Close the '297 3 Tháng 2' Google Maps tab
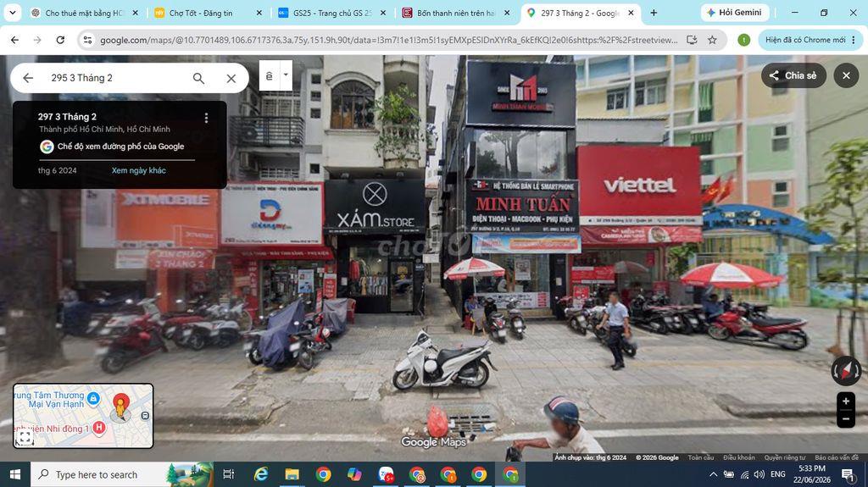Image resolution: width=868 pixels, height=487 pixels. pos(631,13)
